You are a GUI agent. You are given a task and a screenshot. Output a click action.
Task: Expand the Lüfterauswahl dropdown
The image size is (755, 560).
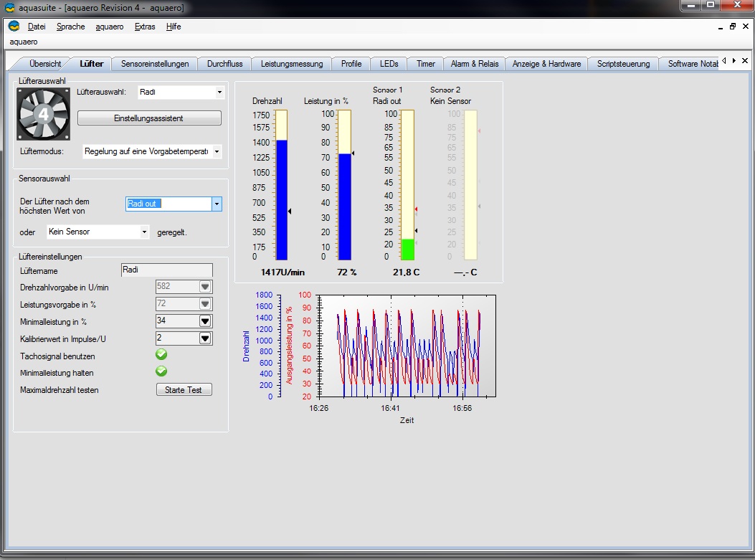pos(219,92)
